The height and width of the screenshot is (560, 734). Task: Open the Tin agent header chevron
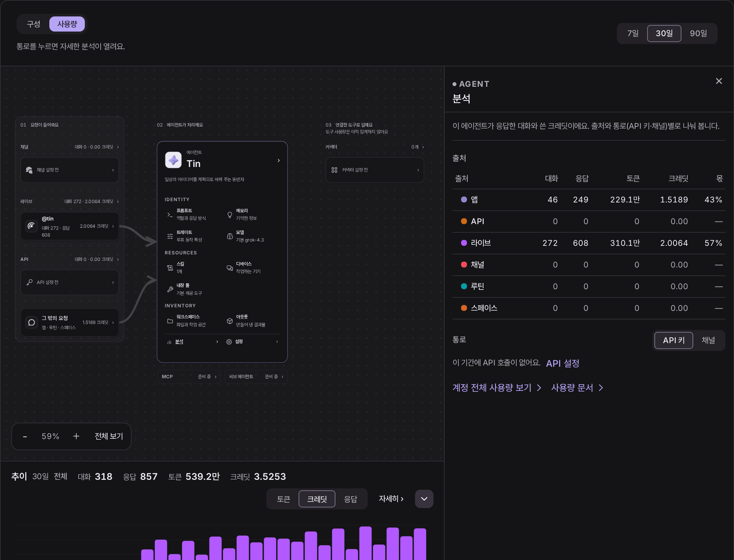tap(279, 161)
